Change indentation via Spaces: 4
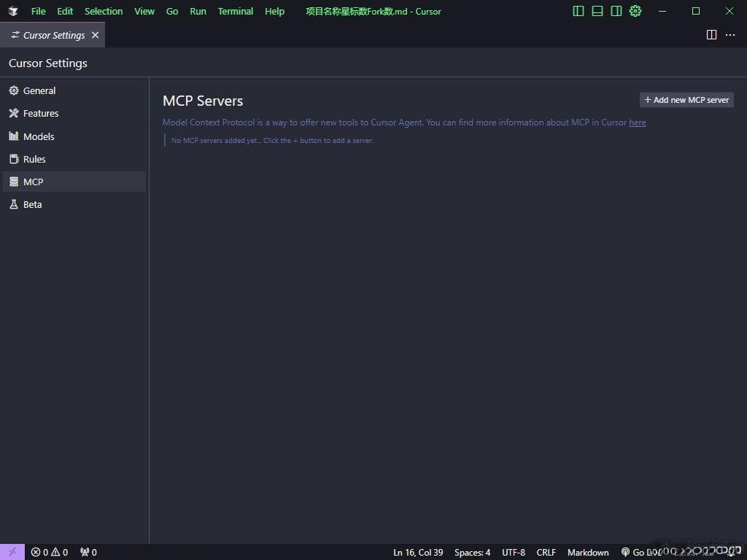The width and height of the screenshot is (747, 560). [472, 553]
